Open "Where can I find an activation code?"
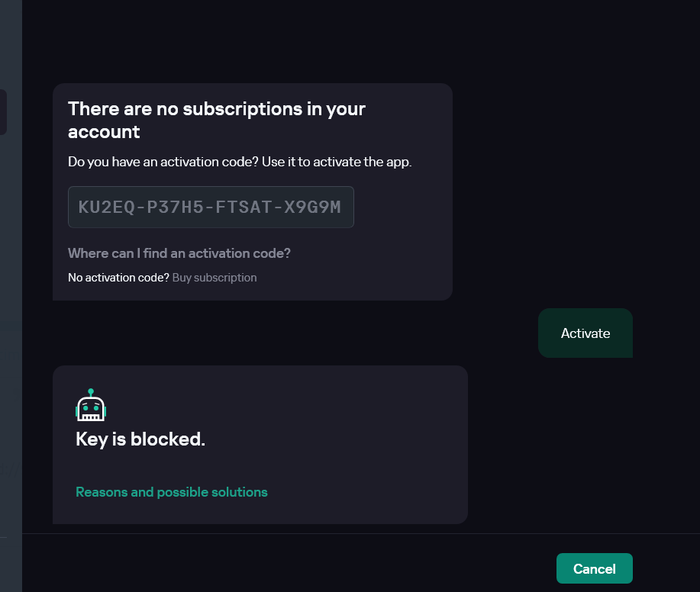The image size is (700, 592). coord(179,253)
